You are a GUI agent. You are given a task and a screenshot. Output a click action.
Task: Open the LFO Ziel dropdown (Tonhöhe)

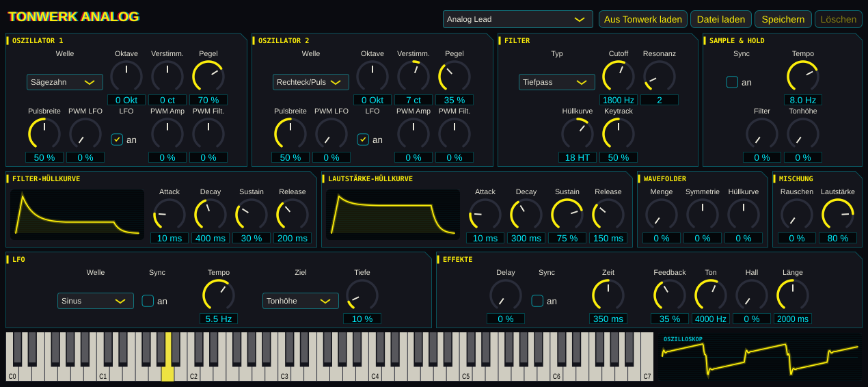point(301,301)
